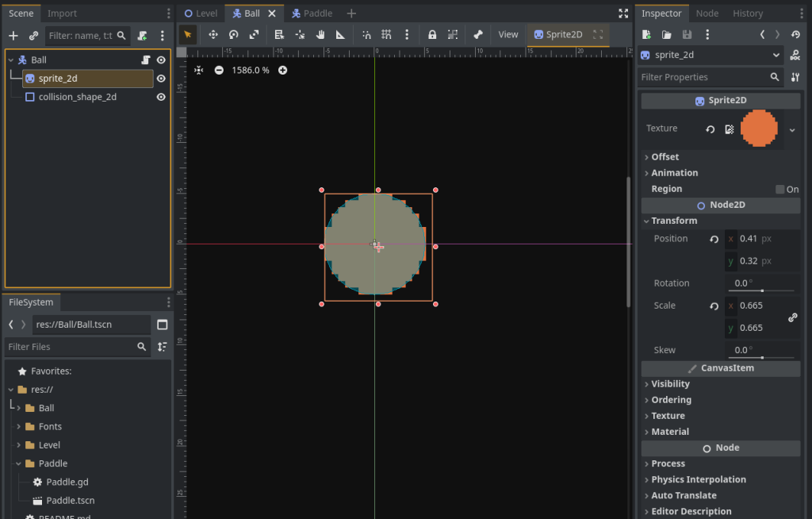
Task: Open documentation for sprite_2d via DOC icon
Action: (795, 55)
